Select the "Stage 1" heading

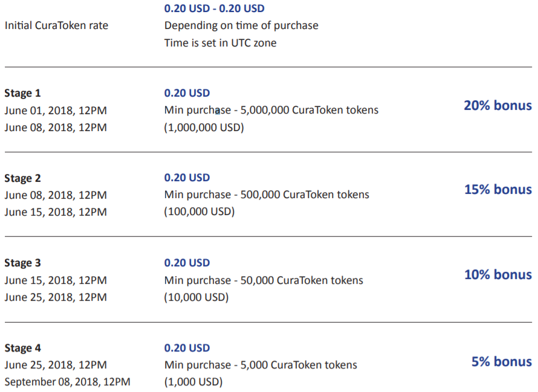[22, 93]
